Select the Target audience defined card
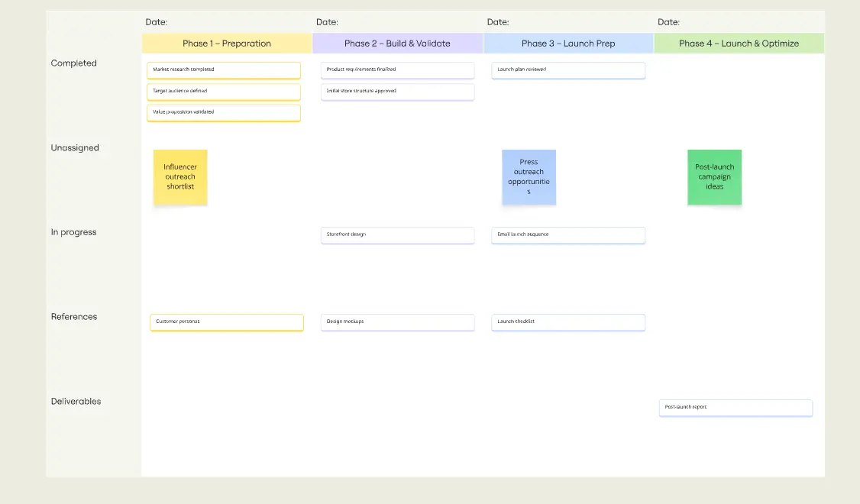 coord(223,91)
